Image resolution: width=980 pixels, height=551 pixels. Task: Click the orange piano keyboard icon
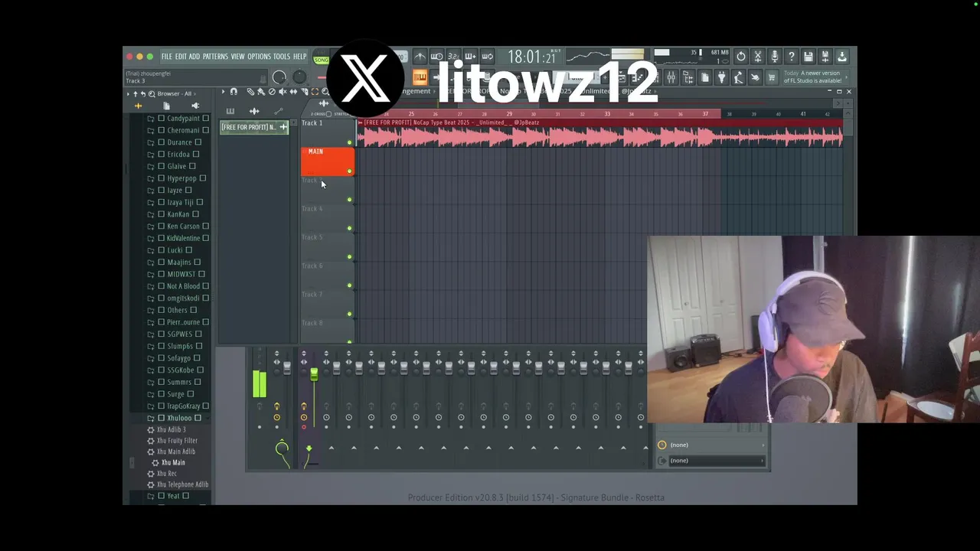tap(420, 77)
